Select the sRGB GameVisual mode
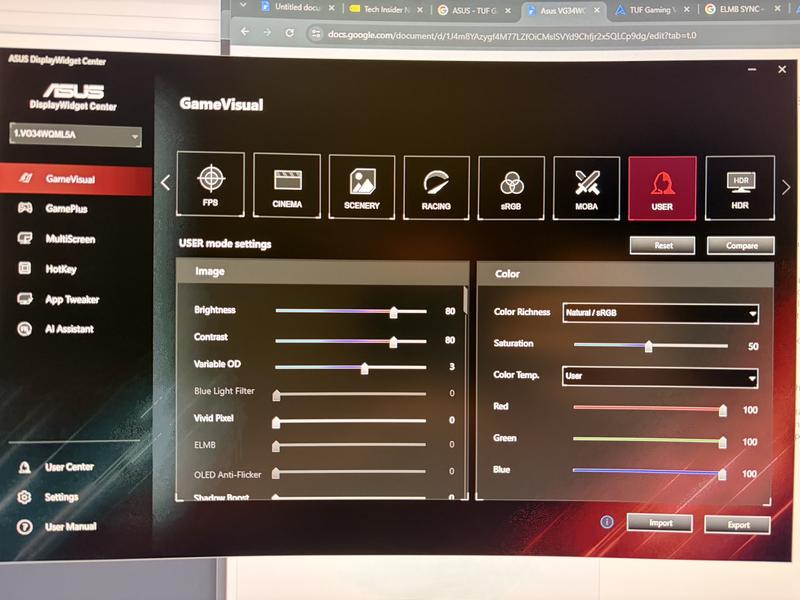 (x=511, y=188)
